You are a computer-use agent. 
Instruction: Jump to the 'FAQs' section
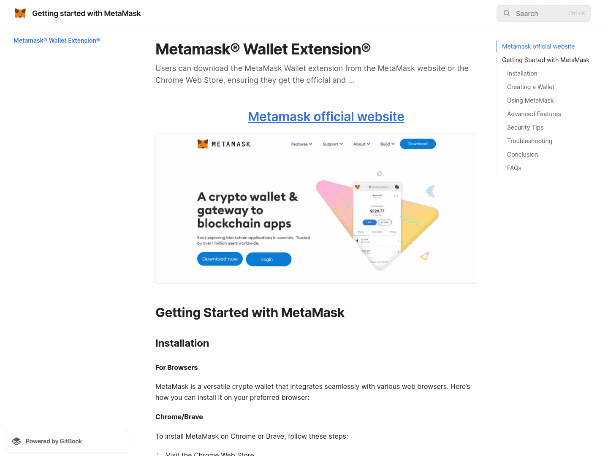tap(514, 168)
